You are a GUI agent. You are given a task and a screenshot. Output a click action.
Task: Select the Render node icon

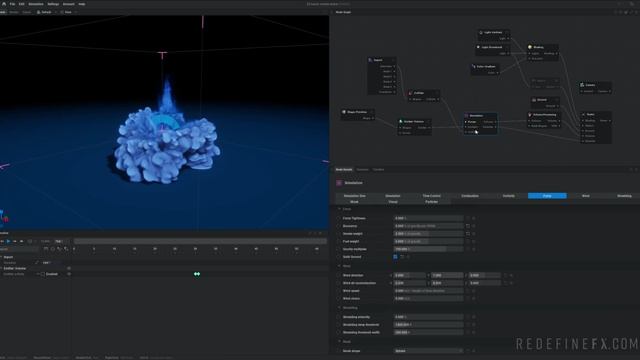pyautogui.click(x=583, y=115)
